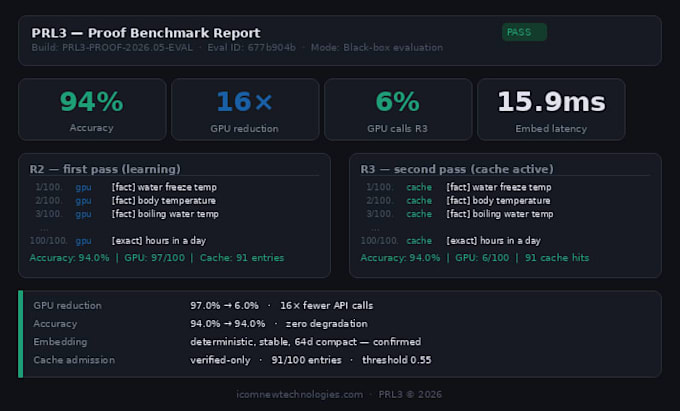Select cache tag on R3 hours in day row
This screenshot has width=680, height=411.
(x=419, y=241)
